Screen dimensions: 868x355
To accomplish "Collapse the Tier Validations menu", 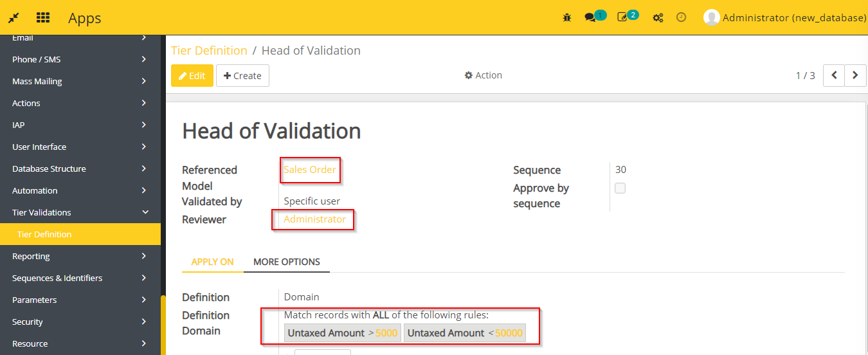I will (80, 213).
